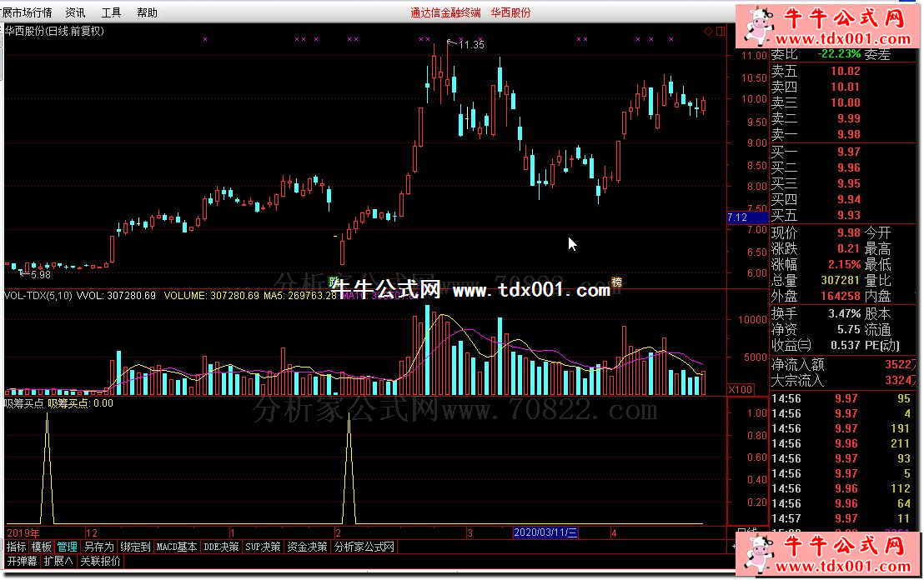924x580 pixels.
Task: Click the 外盘 value 164258
Action: [x=841, y=296]
